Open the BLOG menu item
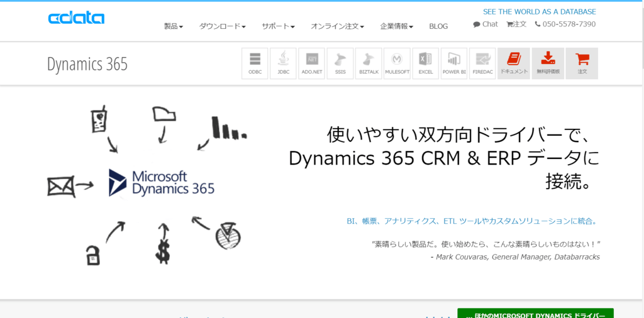The width and height of the screenshot is (644, 318). (438, 26)
